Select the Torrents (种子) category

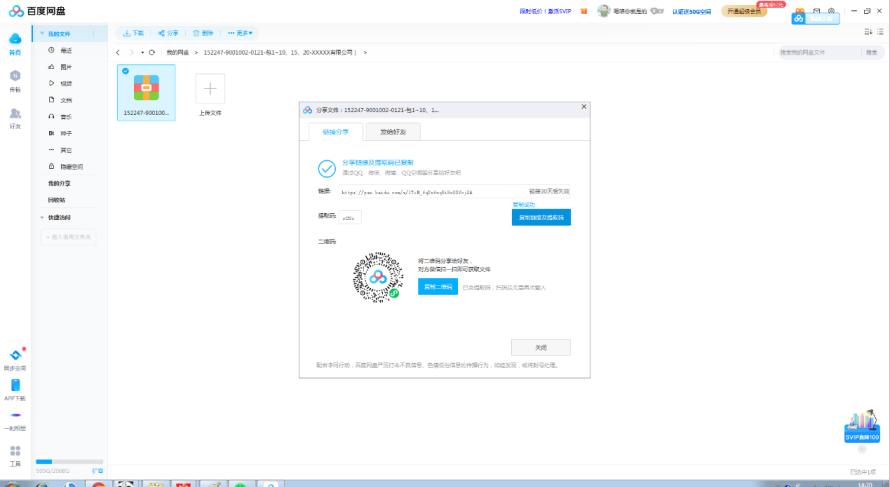[x=67, y=133]
